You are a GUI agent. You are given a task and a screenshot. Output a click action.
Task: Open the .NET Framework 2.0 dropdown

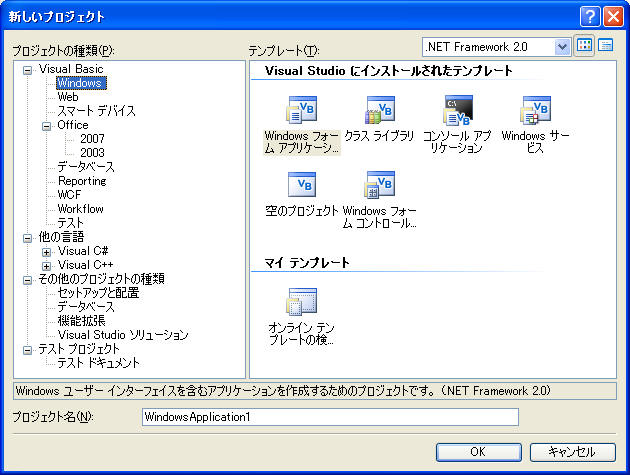[562, 47]
